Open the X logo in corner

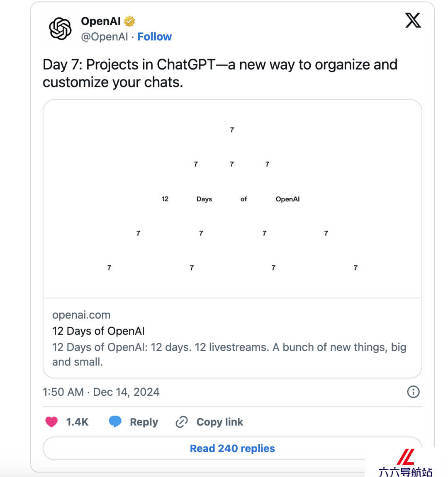pos(413,20)
